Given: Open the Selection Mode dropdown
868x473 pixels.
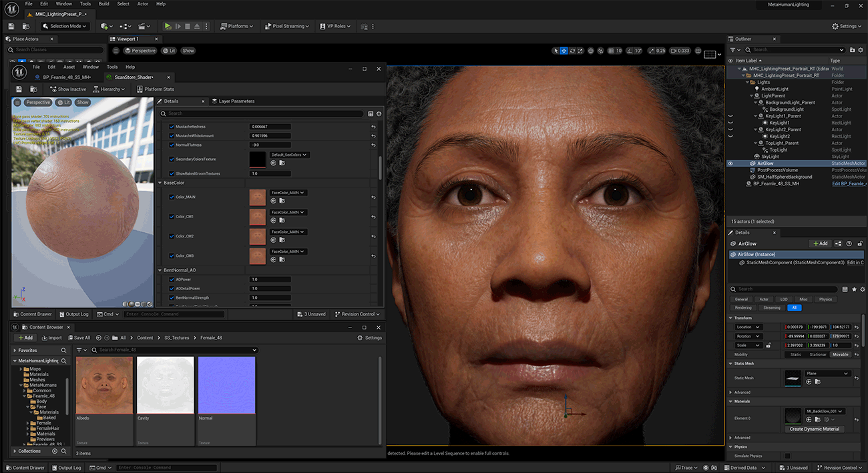Looking at the screenshot, I should click(x=65, y=26).
